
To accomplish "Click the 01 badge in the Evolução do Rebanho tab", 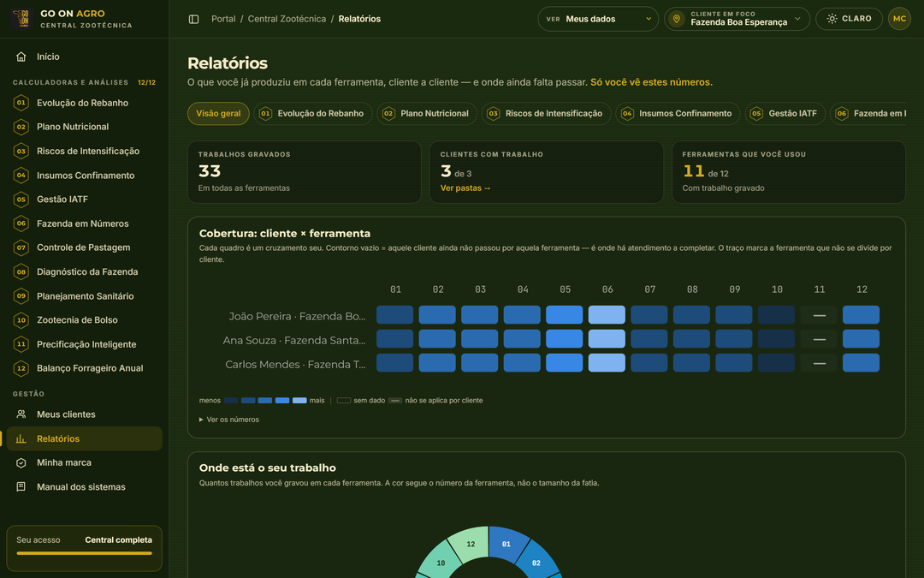I will (265, 114).
